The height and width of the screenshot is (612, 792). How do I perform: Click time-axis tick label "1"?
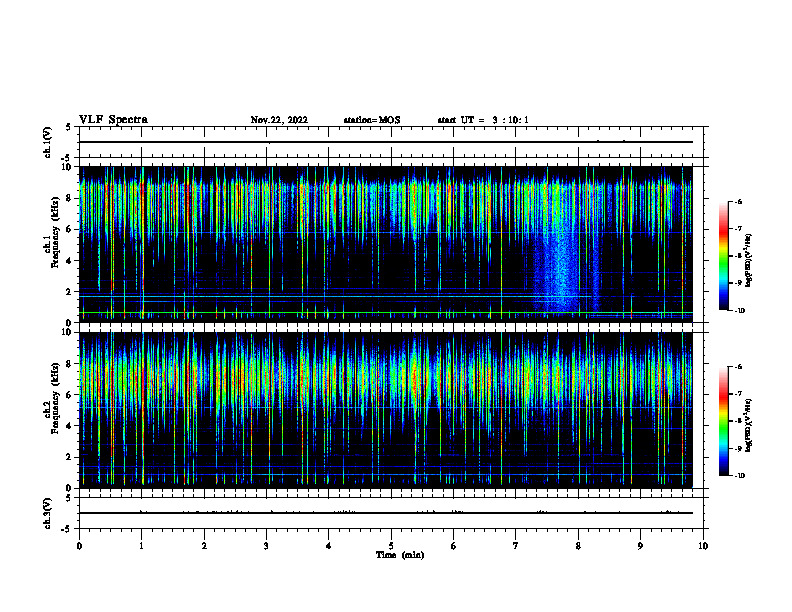pyautogui.click(x=141, y=546)
